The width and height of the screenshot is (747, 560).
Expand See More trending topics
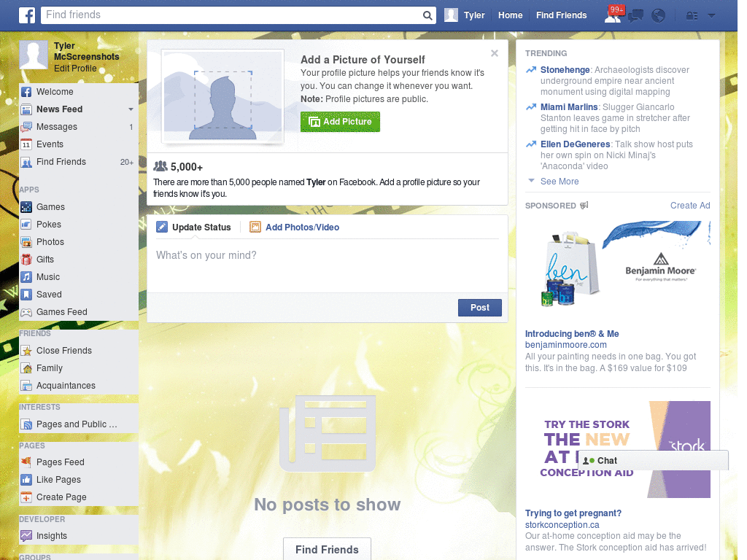[560, 182]
